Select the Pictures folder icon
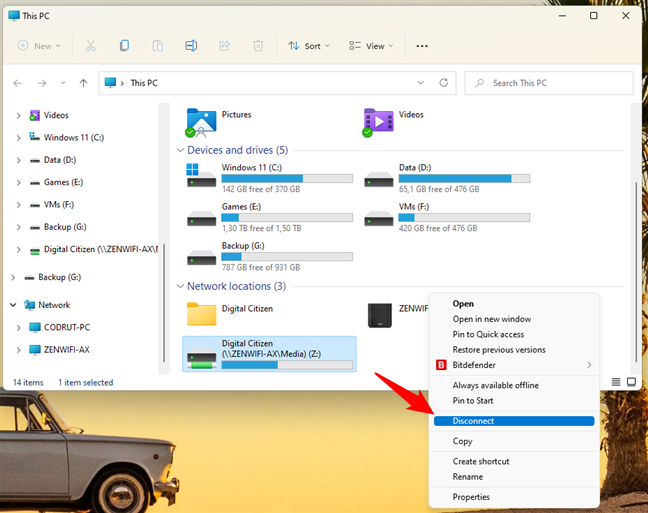The height and width of the screenshot is (513, 648). (201, 122)
